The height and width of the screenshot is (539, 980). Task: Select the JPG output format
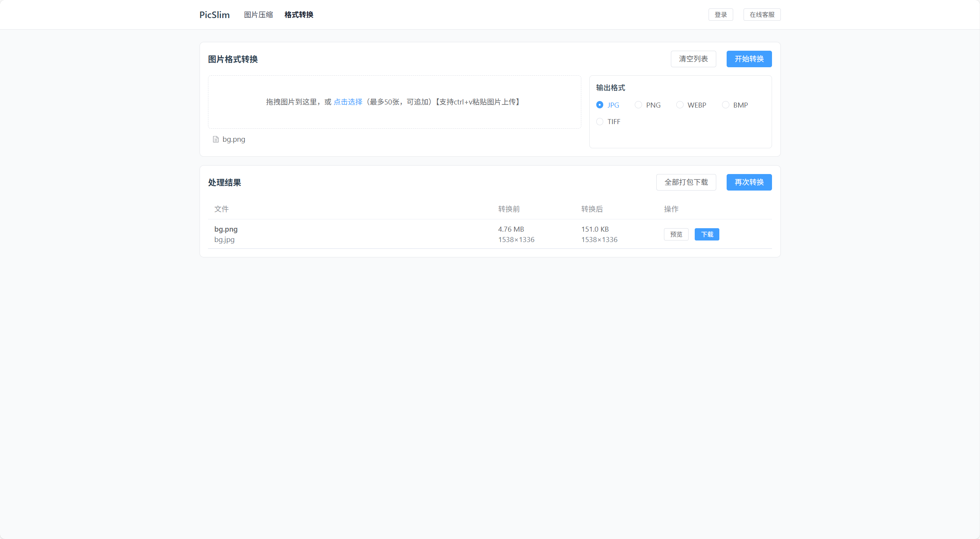pyautogui.click(x=600, y=105)
